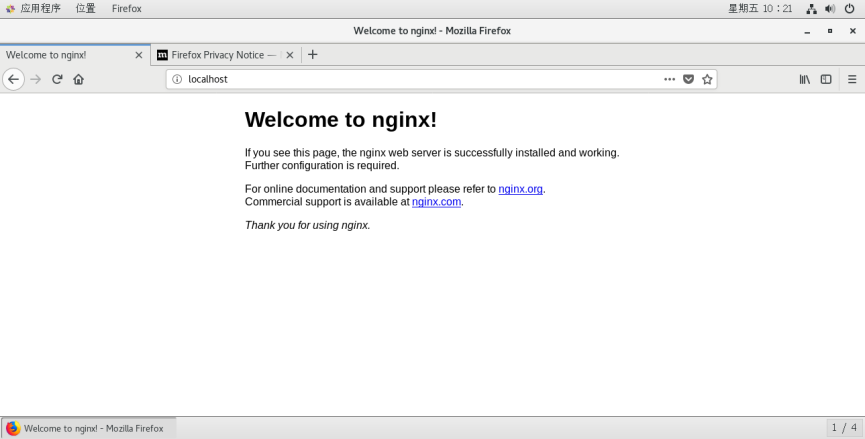The width and height of the screenshot is (865, 439).
Task: Close the Firefox Privacy Notice tab
Action: pos(290,55)
